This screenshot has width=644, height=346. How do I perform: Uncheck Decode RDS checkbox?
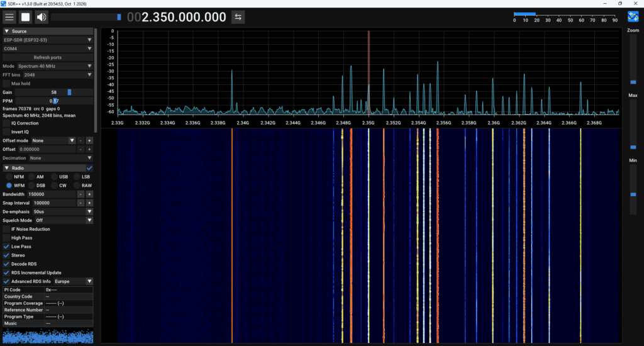pos(6,264)
